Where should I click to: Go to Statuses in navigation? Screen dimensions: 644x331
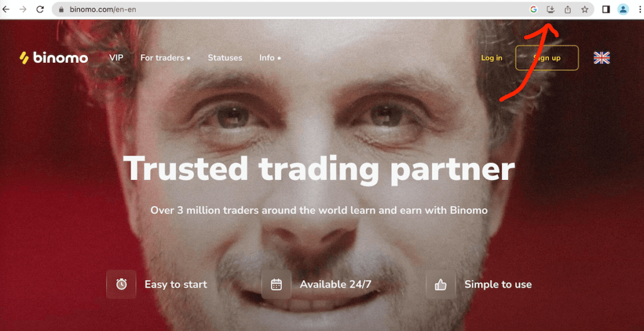point(225,58)
